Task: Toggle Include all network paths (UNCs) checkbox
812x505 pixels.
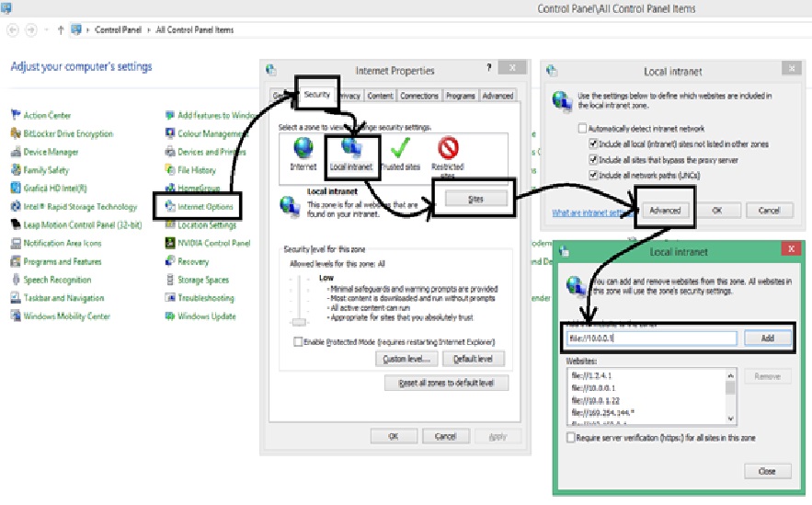Action: pos(593,175)
